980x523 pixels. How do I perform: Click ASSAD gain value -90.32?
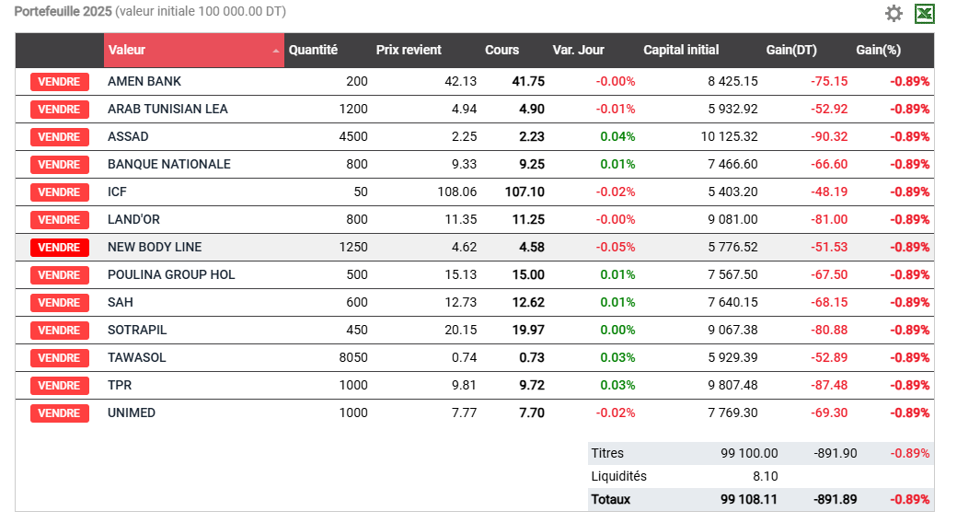(x=829, y=136)
